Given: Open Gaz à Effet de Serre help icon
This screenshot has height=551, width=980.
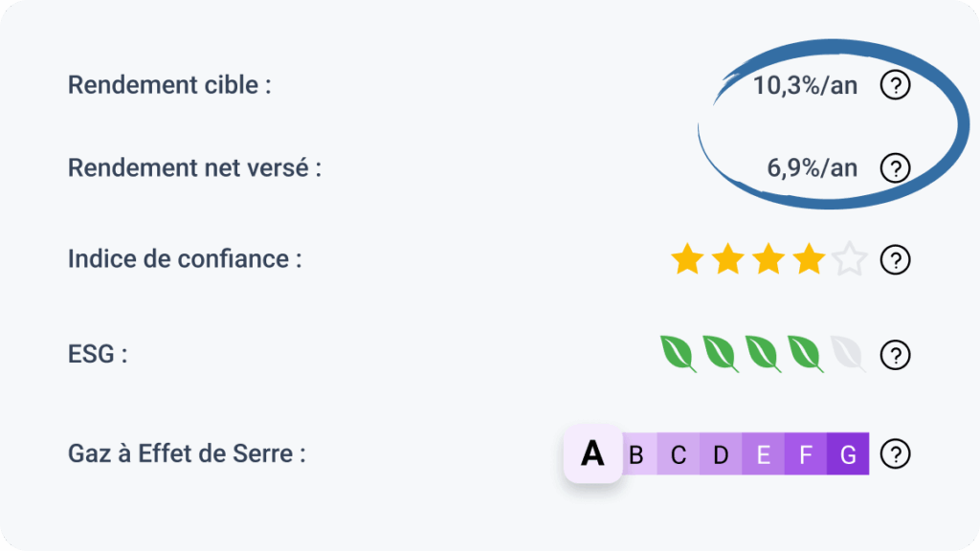Looking at the screenshot, I should 895,453.
